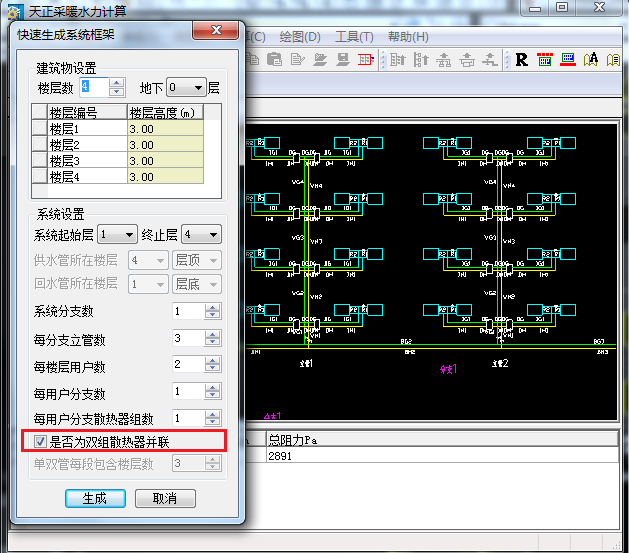
Task: Open the 绘图(D) menu
Action: tap(299, 37)
